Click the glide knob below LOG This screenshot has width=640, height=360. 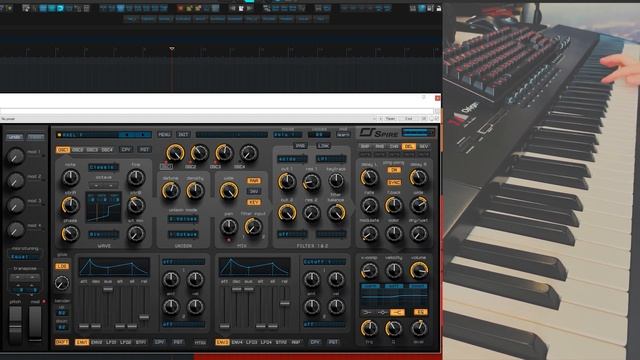[62, 283]
